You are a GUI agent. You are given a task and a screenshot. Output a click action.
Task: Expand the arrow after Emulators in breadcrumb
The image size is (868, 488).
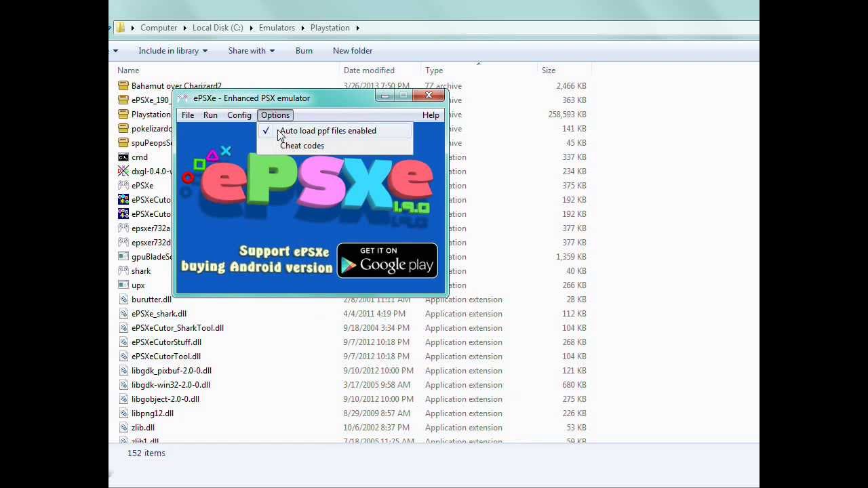tap(302, 28)
